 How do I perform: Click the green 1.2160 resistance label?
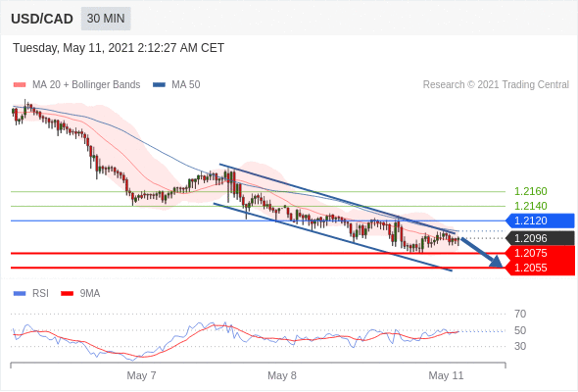click(x=530, y=191)
